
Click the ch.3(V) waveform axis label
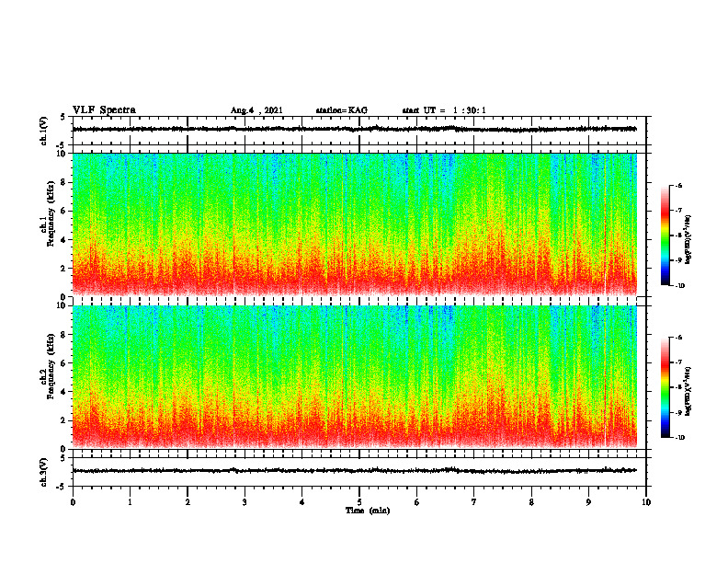[44, 473]
